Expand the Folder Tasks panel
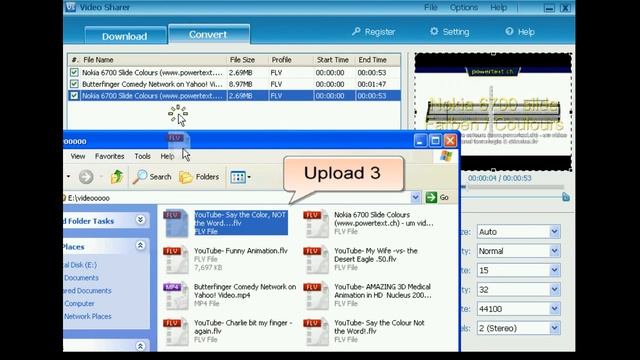 click(x=140, y=220)
